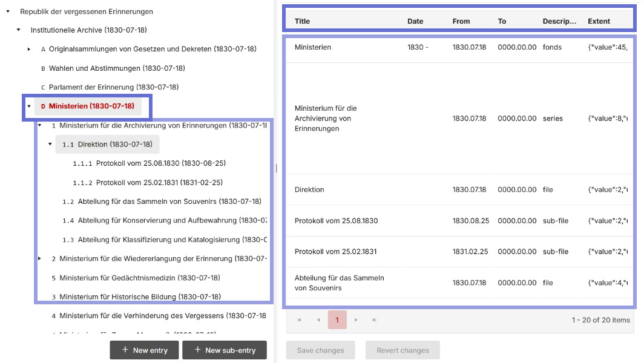Sort table by Title column header
The height and width of the screenshot is (363, 644).
coord(302,21)
